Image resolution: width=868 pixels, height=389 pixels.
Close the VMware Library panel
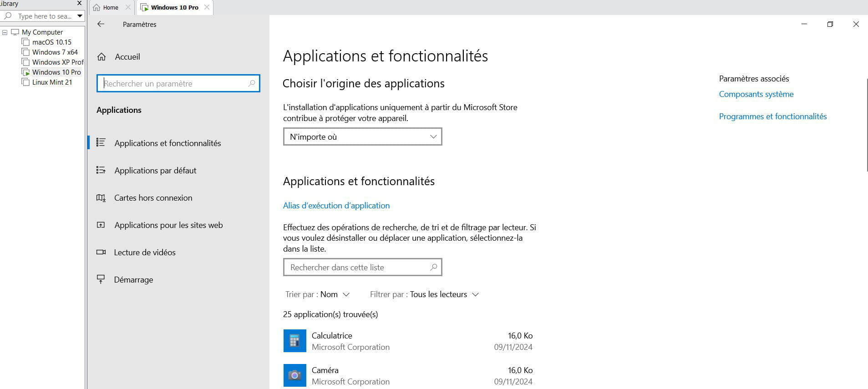point(79,3)
